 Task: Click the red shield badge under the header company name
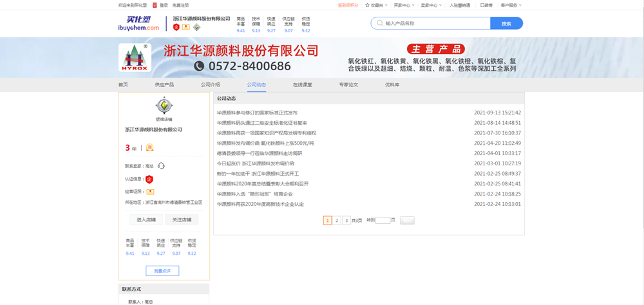pos(176,27)
